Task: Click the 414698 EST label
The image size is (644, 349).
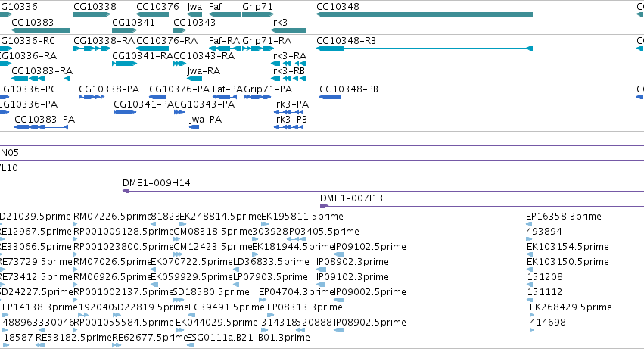Action: pyautogui.click(x=548, y=323)
